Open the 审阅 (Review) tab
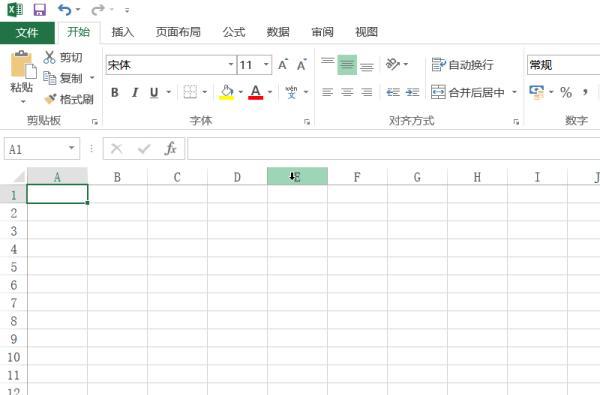The width and height of the screenshot is (600, 395). click(323, 32)
